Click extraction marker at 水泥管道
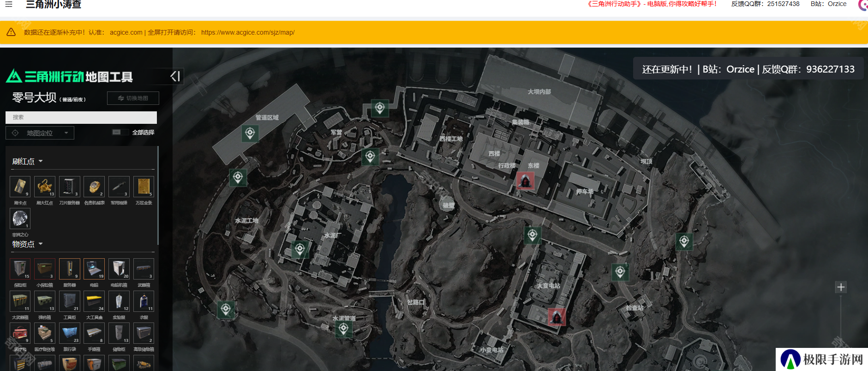868x371 pixels. [x=343, y=329]
